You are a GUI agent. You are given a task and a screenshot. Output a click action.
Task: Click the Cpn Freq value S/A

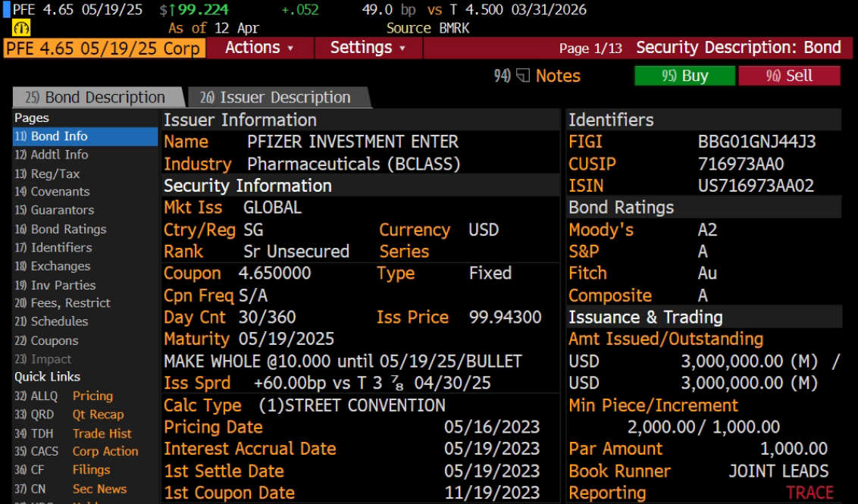(x=253, y=296)
